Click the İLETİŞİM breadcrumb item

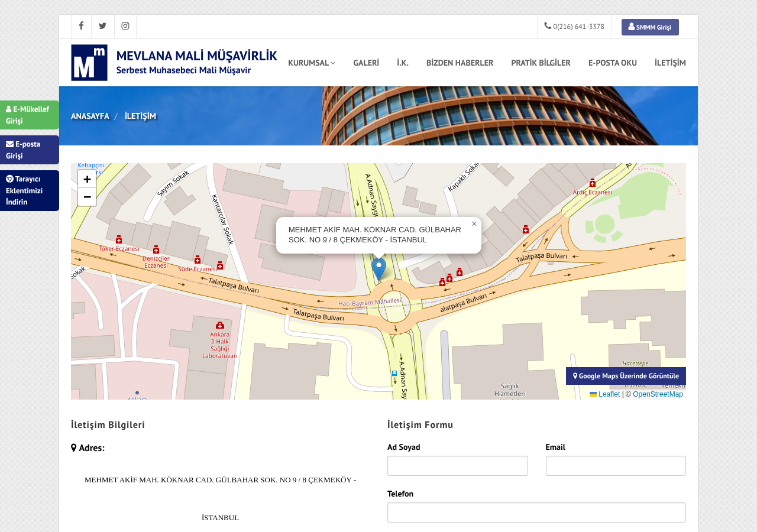click(x=140, y=116)
